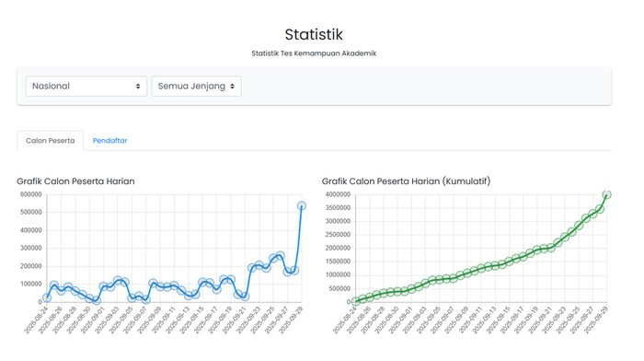
Task: Click the Statistik Tes Kemampuan Akademik subtitle
Action: [x=314, y=53]
